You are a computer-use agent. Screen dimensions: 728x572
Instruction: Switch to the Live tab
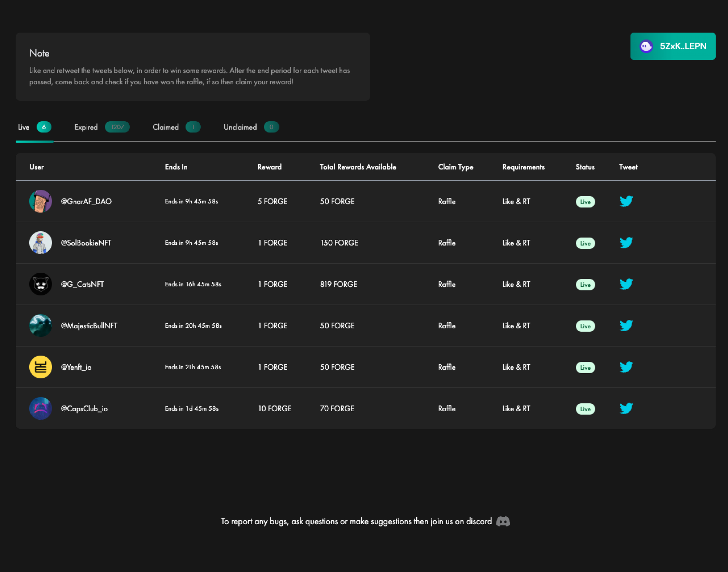(24, 127)
